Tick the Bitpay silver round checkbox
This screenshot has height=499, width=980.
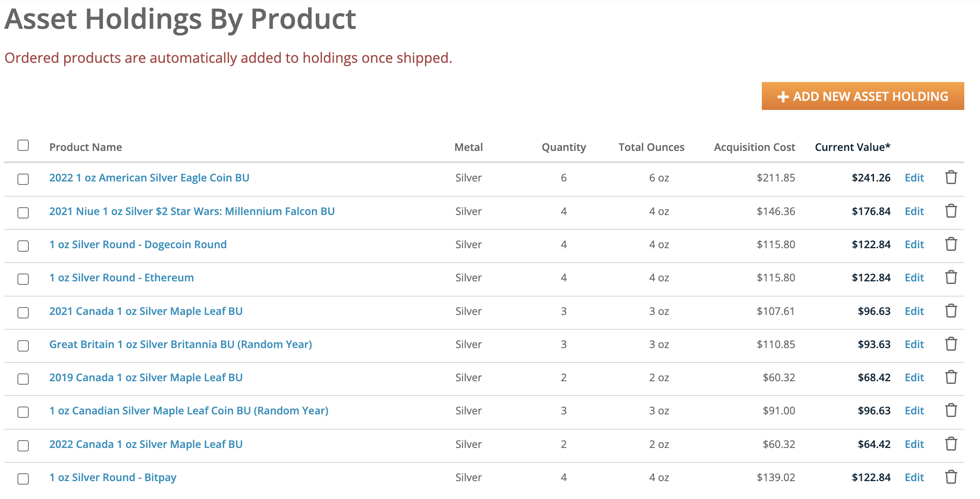point(23,479)
